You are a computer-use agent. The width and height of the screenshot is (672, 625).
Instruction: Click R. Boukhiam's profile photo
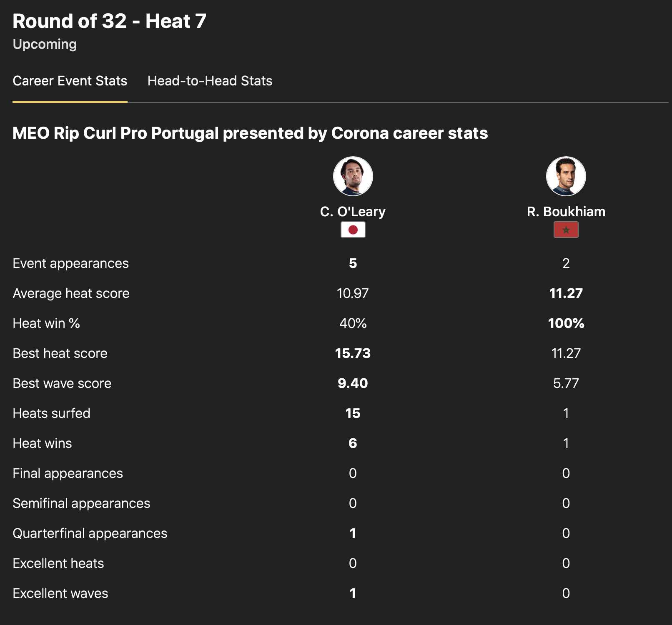[566, 176]
